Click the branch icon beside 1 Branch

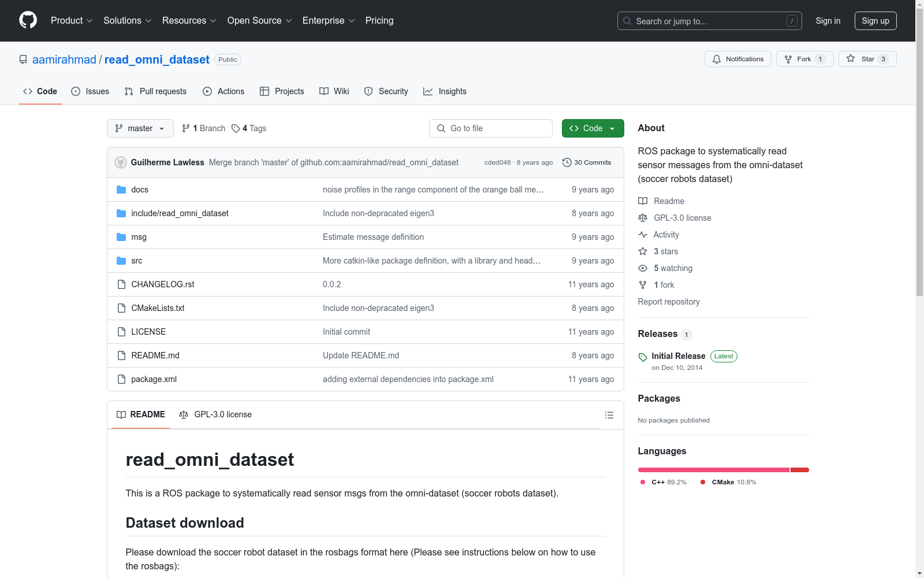[x=186, y=128]
